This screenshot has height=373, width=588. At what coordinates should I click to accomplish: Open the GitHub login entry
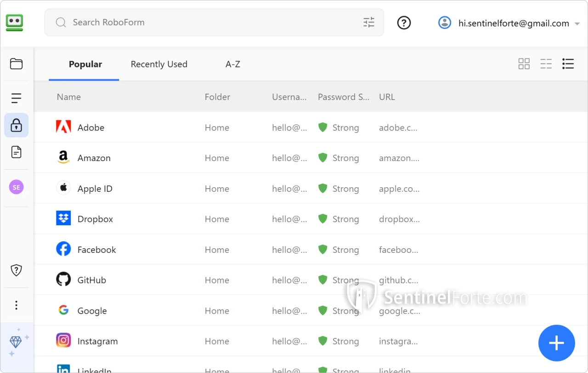(x=311, y=280)
